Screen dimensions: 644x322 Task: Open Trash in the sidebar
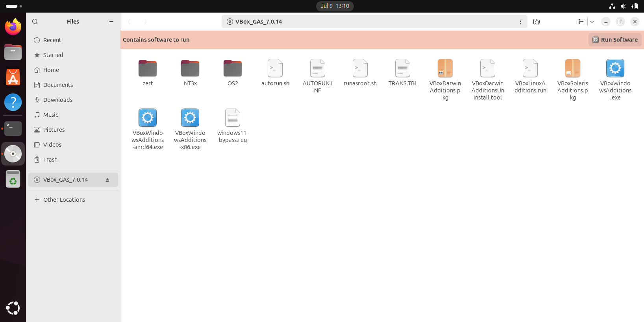point(73,160)
